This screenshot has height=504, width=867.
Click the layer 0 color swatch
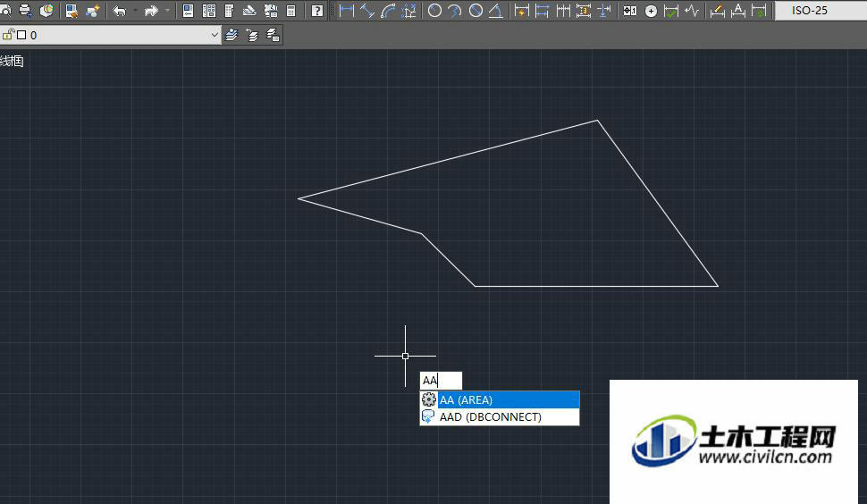pos(21,36)
